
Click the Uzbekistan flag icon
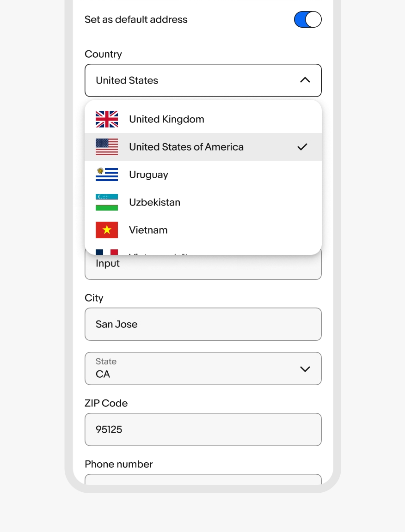point(107,202)
